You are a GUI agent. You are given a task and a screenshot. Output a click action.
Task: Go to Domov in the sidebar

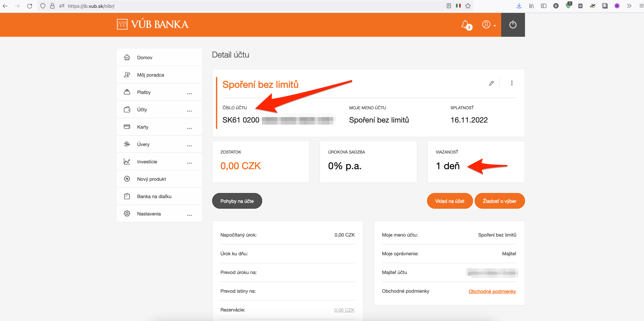click(159, 57)
